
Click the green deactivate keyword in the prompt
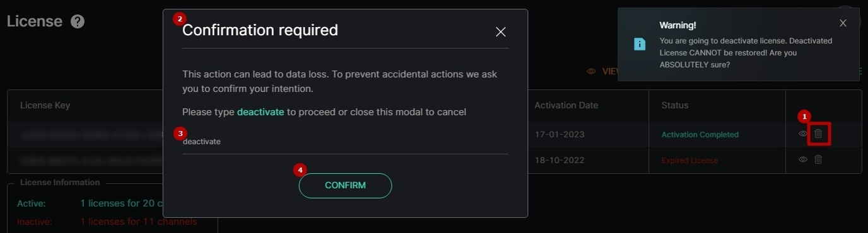click(261, 112)
